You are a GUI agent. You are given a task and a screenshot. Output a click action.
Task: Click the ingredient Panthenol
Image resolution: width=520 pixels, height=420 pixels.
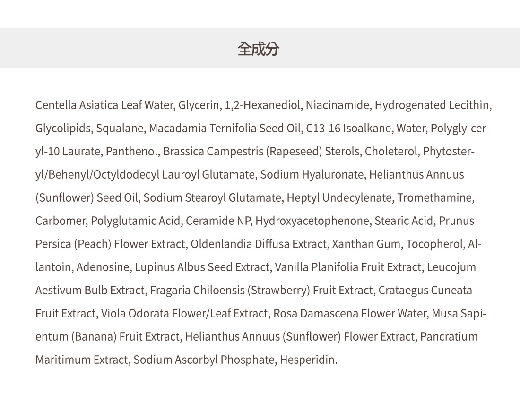132,151
